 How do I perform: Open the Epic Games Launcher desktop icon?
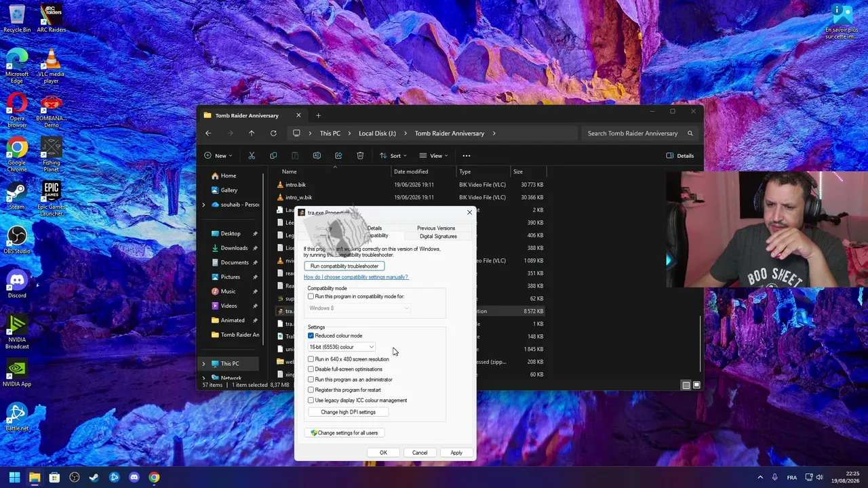[x=52, y=199]
